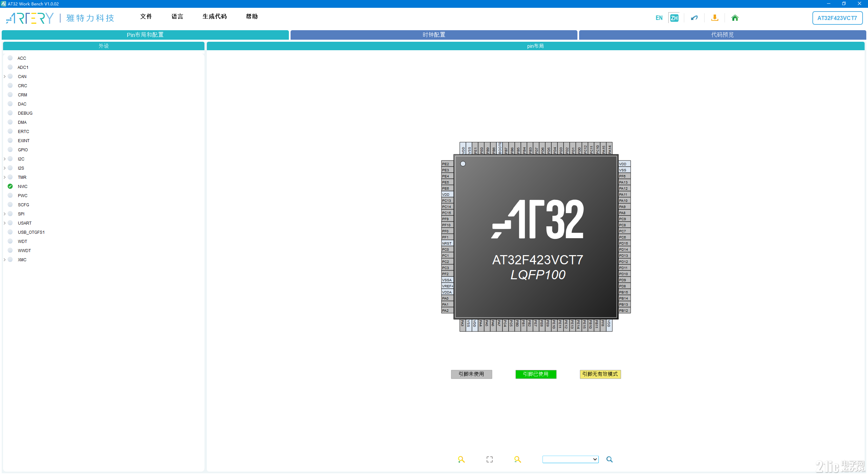Click pin PA13 on the chip
This screenshot has width=868, height=475.
(625, 182)
